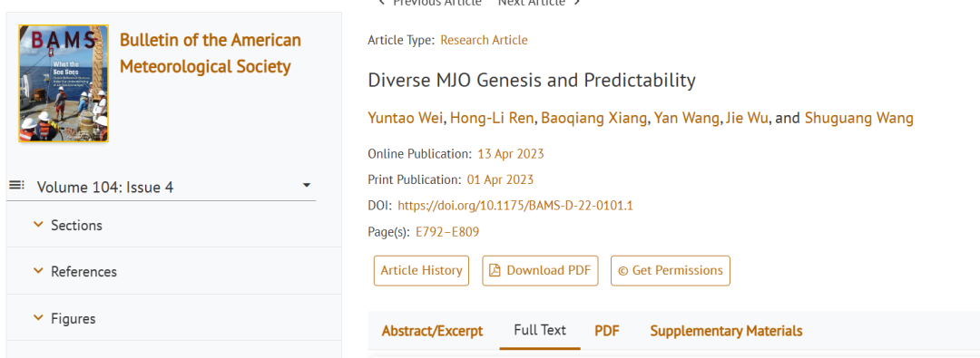Switch to Supplementary Materials tab
The width and height of the screenshot is (980, 358).
(x=726, y=331)
